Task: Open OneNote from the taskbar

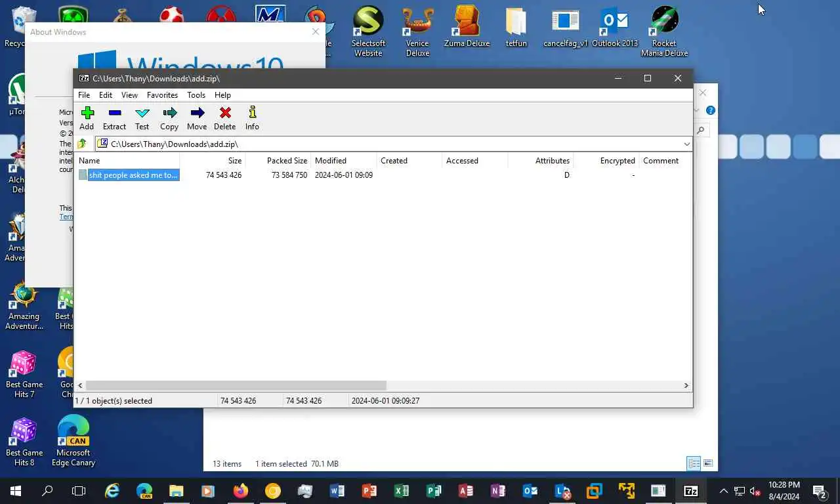Action: coord(498,491)
